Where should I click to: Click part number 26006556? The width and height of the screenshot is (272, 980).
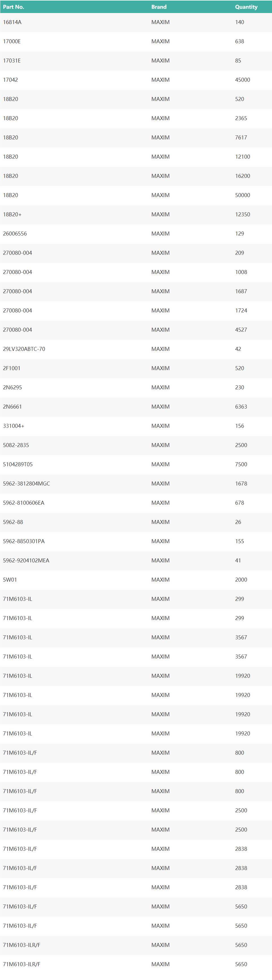[x=15, y=234]
